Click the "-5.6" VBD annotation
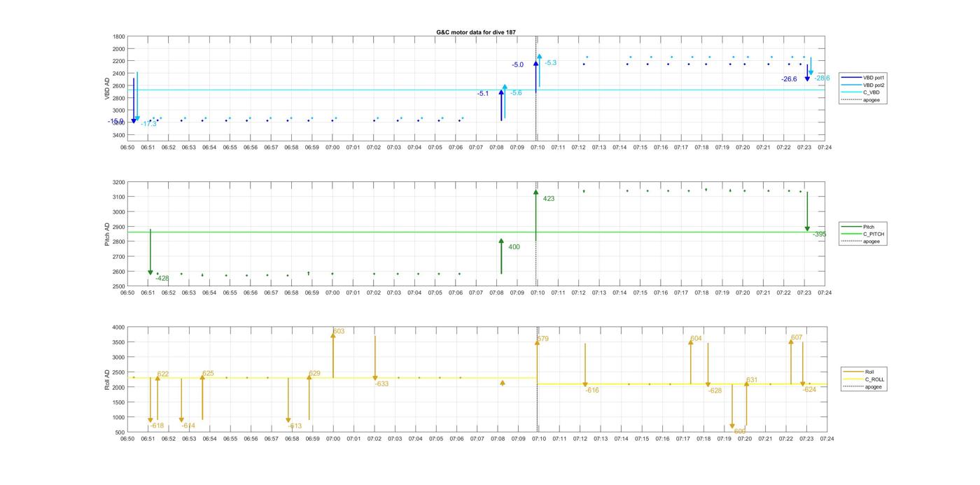 (516, 93)
